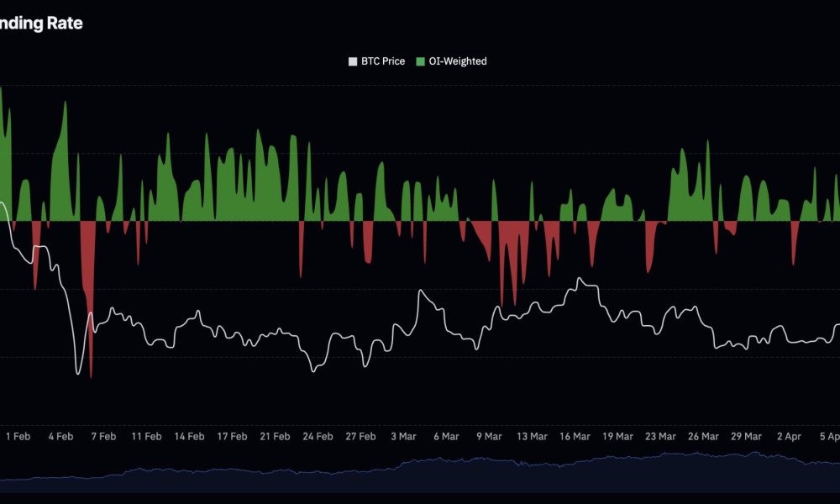This screenshot has width=840, height=504.
Task: Click the mini navigator chart at the bottom
Action: pos(420,470)
